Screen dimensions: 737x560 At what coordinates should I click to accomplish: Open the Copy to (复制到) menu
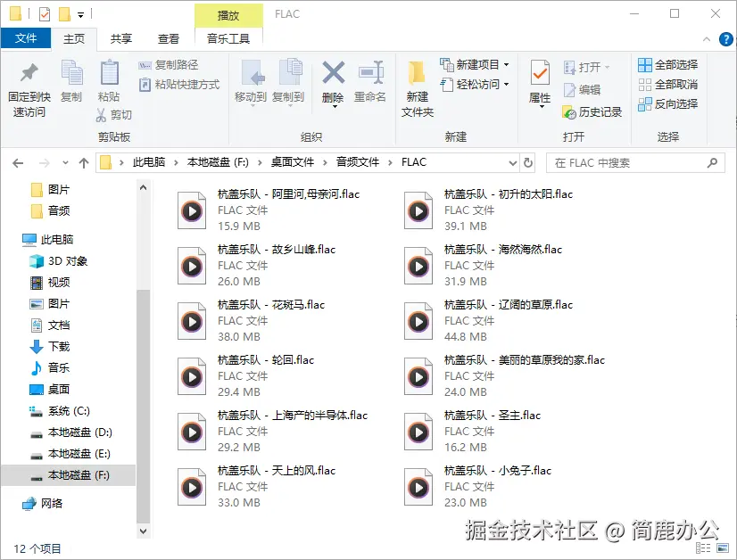pyautogui.click(x=288, y=83)
